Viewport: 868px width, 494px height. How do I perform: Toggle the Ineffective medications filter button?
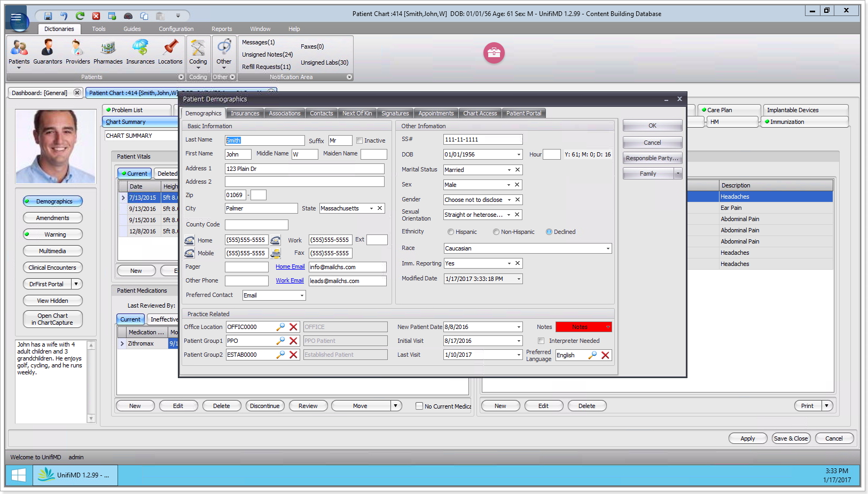163,319
